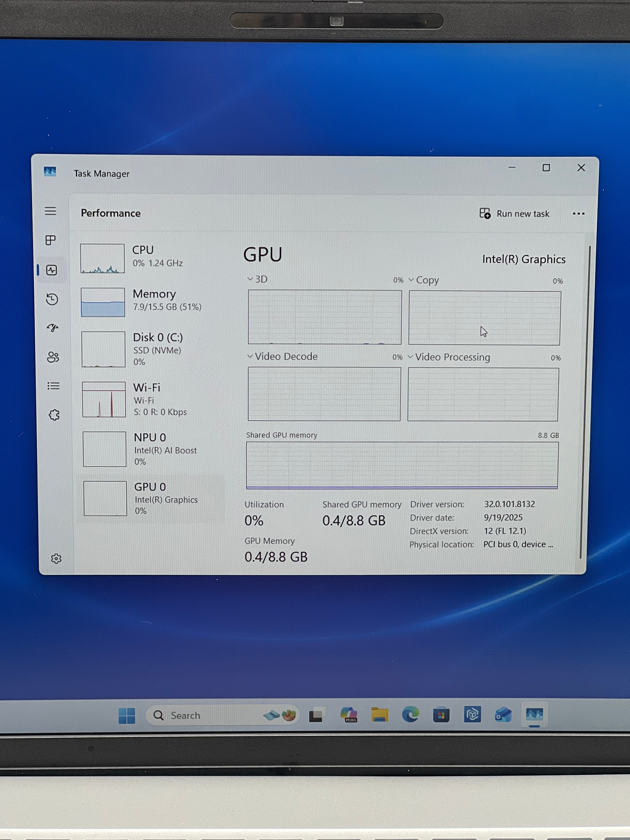Click the Intel(R) Graphics heading
This screenshot has height=840, width=630.
[x=524, y=259]
